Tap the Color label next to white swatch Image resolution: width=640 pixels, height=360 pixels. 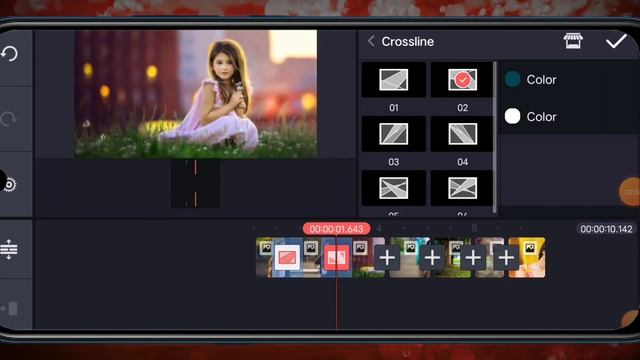[541, 117]
